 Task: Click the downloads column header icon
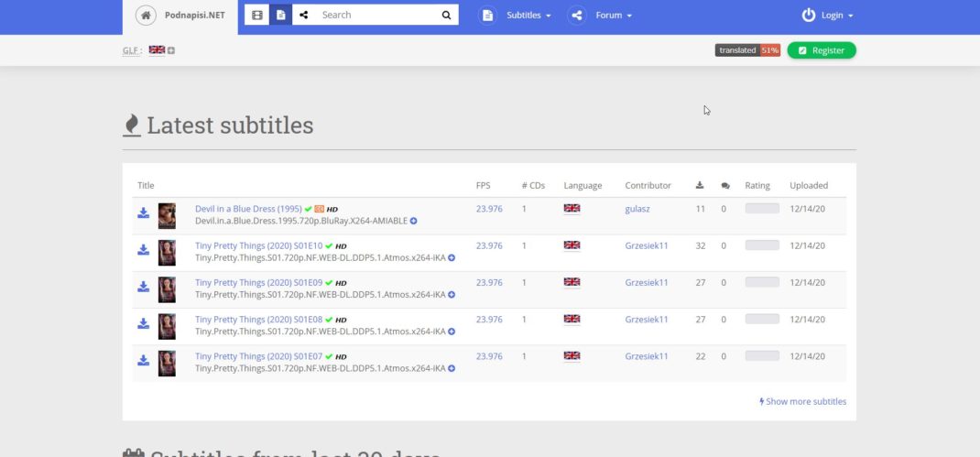700,185
